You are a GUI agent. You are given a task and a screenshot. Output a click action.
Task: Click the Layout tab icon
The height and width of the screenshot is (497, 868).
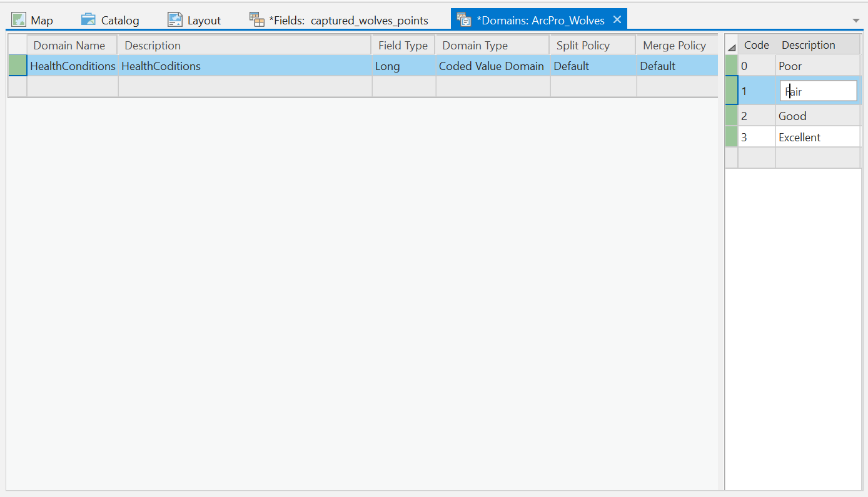tap(175, 20)
